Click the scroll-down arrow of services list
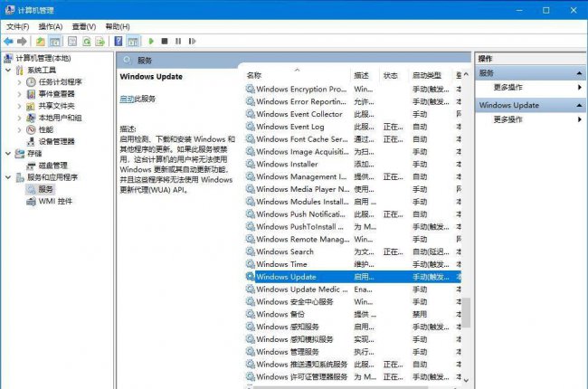Viewport: 588px width, 389px height. point(466,380)
